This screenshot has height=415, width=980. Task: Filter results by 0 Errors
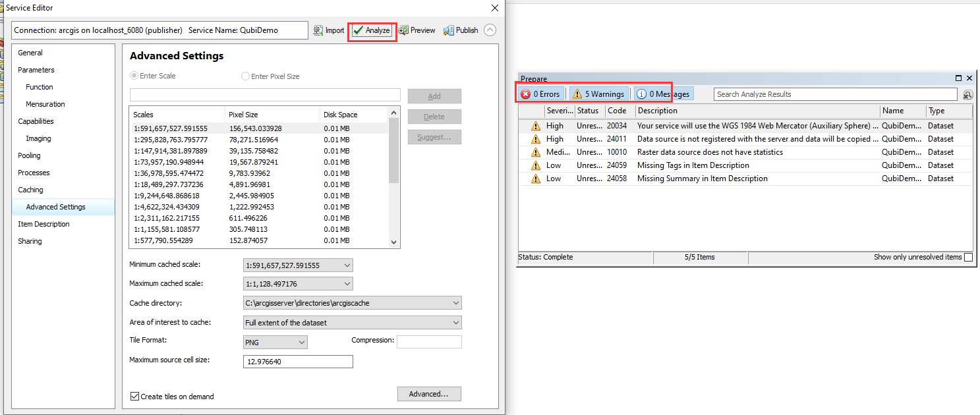[x=540, y=94]
